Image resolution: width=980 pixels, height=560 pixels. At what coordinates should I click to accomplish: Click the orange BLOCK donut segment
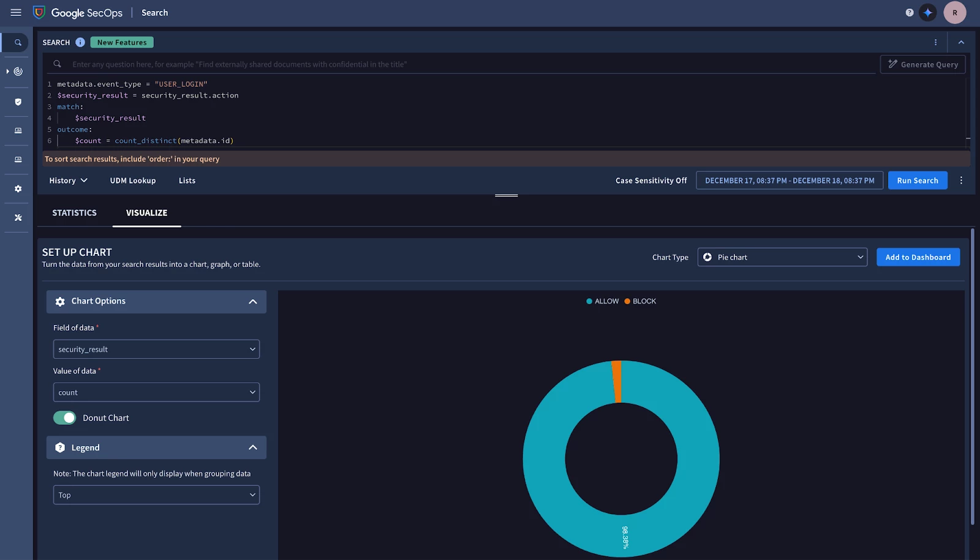coord(617,381)
